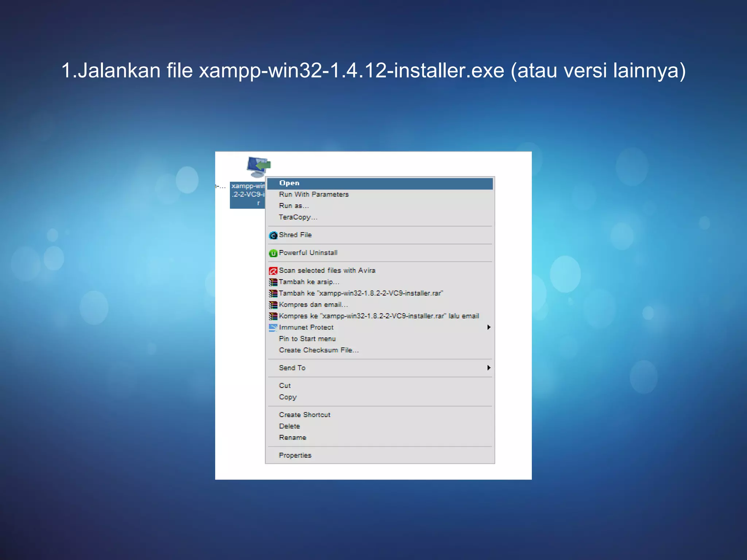Click the green Powerful Uninstall icon
Viewport: 747px width, 560px height.
(273, 253)
